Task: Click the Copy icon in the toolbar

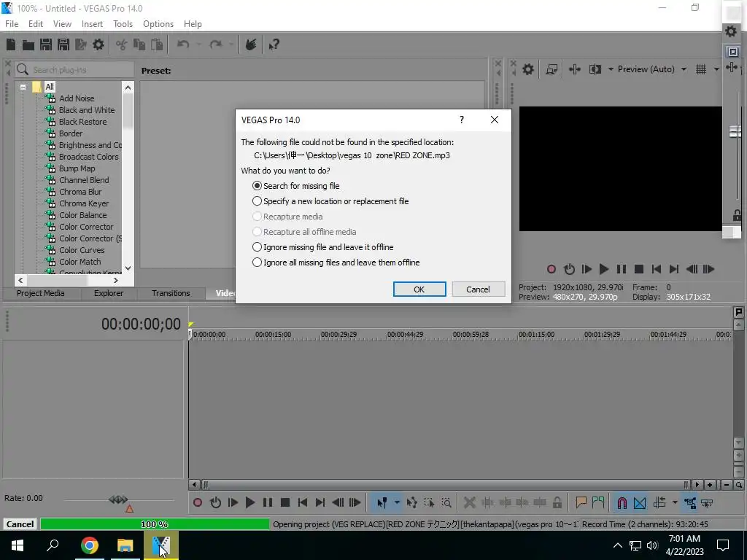Action: pyautogui.click(x=139, y=44)
